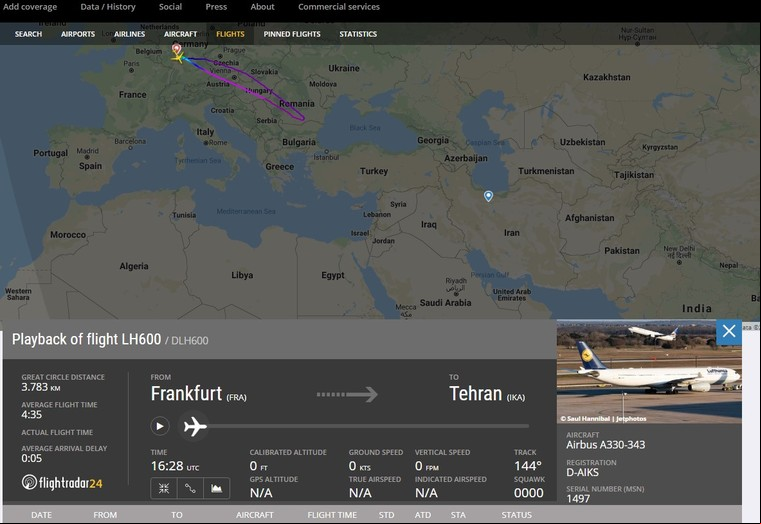Viewport: 761px width, 524px height.
Task: Click the TO column header in table
Action: click(x=177, y=515)
